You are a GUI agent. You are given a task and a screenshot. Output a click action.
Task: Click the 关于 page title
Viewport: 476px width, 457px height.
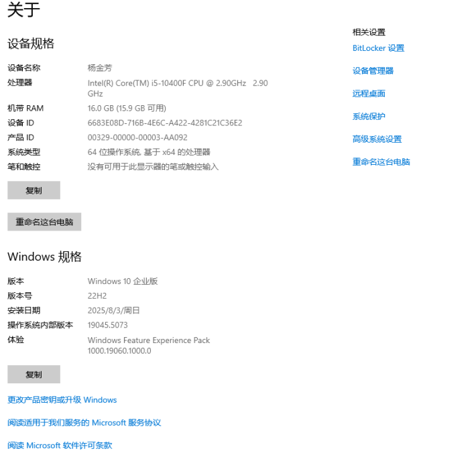click(x=23, y=9)
